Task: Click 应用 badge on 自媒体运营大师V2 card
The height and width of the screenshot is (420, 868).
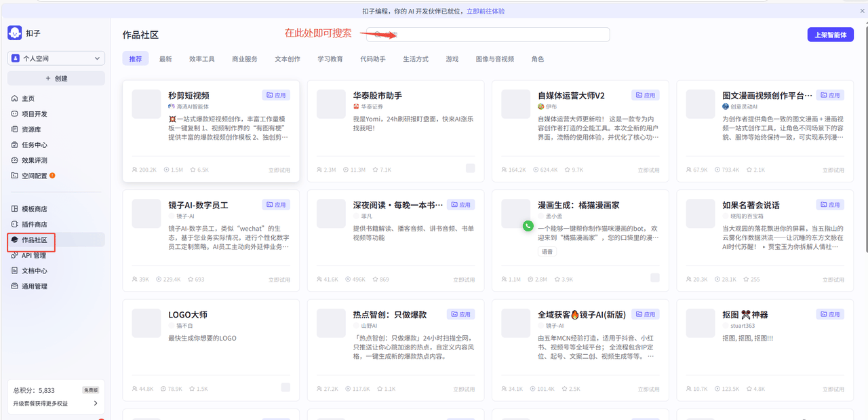Action: point(645,95)
